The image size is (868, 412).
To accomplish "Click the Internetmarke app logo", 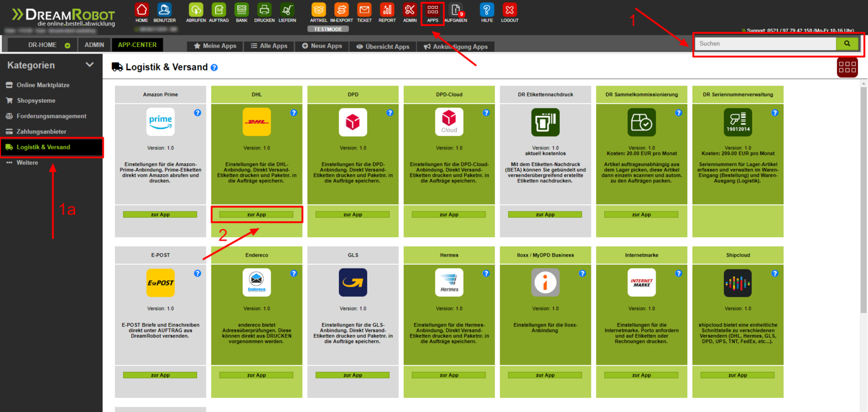I will 641,283.
